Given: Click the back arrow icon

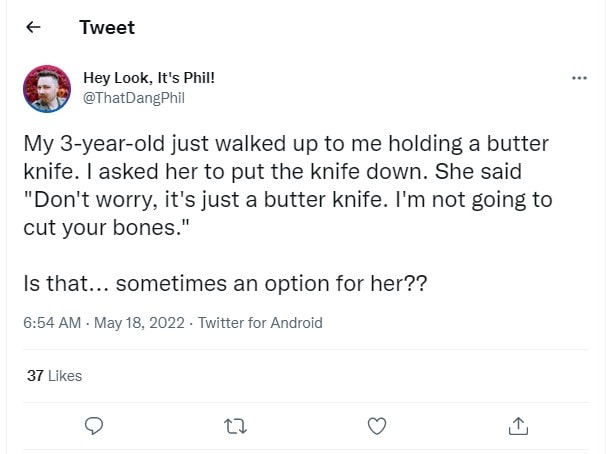Looking at the screenshot, I should pyautogui.click(x=33, y=28).
